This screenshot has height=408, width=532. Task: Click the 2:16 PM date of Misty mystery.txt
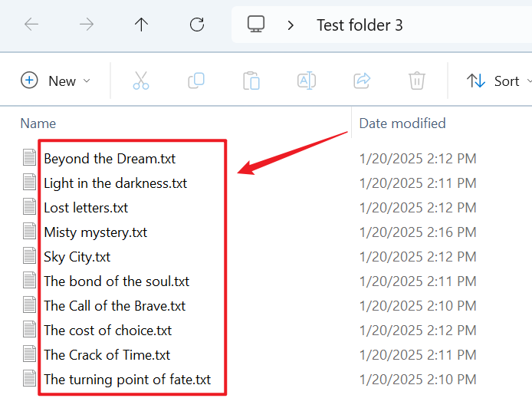(x=418, y=232)
